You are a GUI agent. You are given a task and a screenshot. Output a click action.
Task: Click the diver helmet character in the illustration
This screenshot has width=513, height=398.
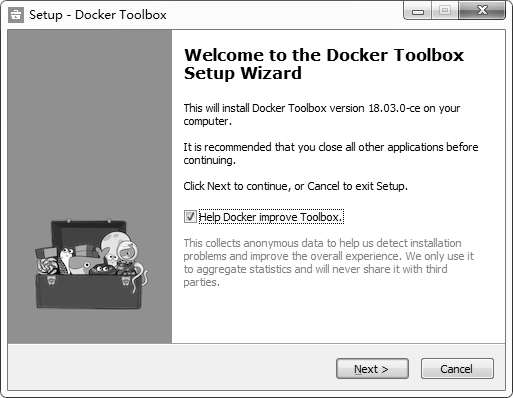tap(128, 250)
